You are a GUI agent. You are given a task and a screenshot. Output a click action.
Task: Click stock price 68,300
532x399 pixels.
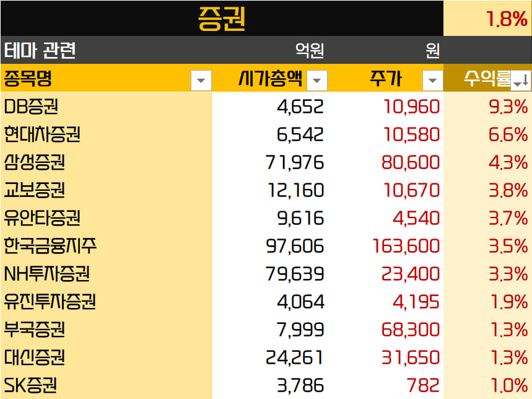tap(411, 330)
